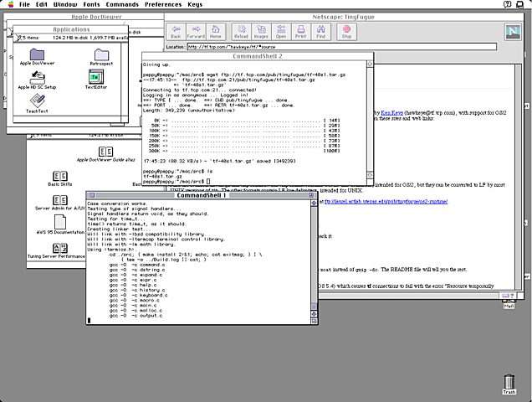Click the 'Length: 349,239' line in CommandShell 2

click(x=188, y=110)
